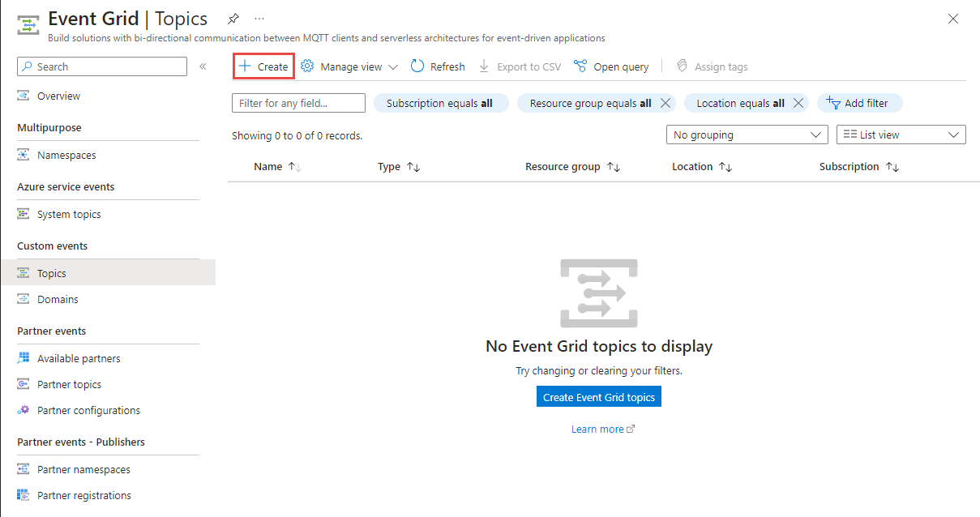Click inside the Filter for any field box
Screen dimensions: 980x517
click(x=297, y=103)
